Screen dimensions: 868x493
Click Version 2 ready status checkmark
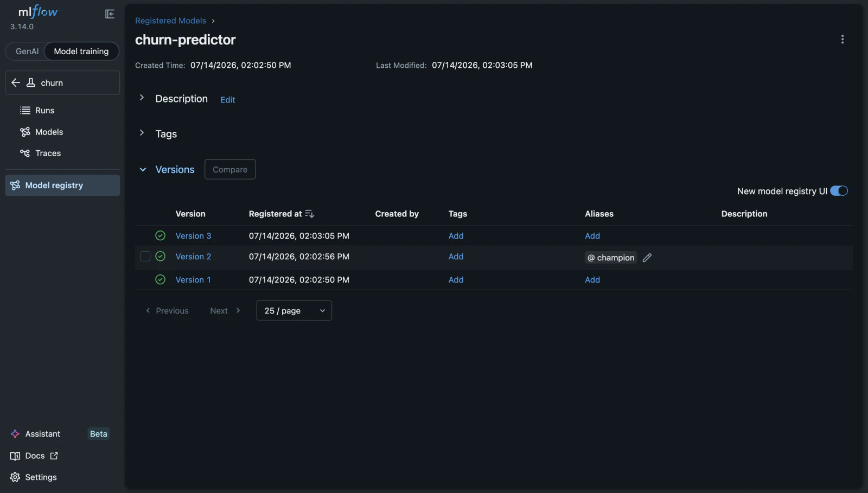[x=160, y=257]
